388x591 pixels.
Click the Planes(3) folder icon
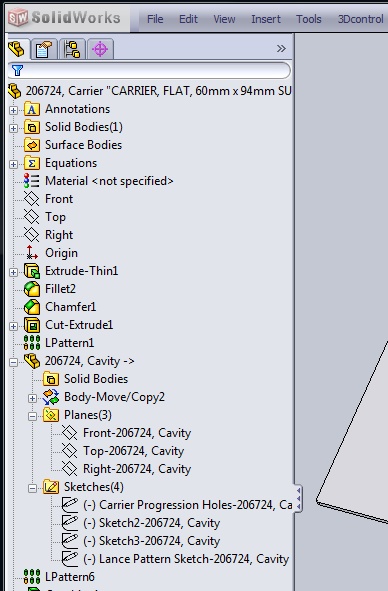[51, 415]
